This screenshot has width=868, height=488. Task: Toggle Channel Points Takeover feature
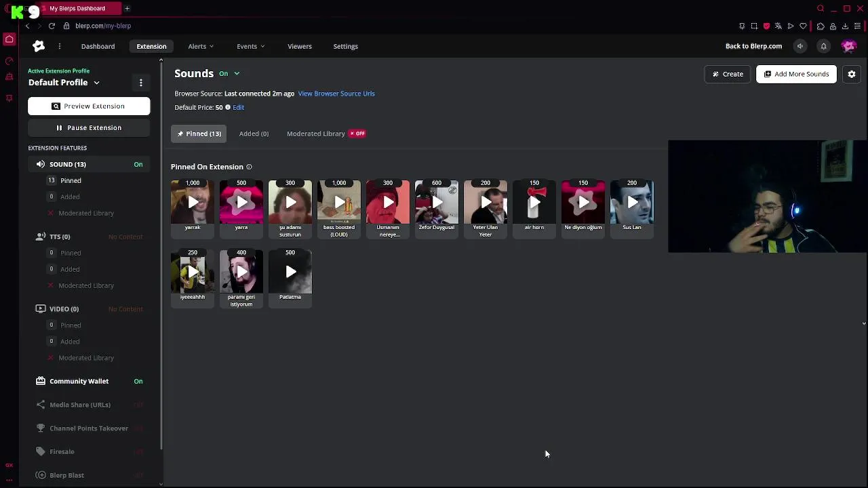pos(138,428)
